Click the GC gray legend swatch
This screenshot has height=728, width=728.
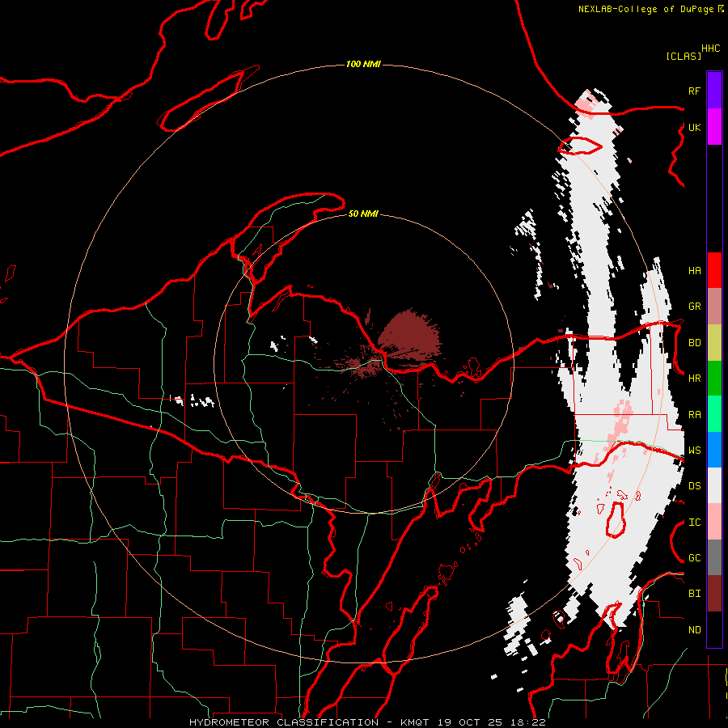coord(714,557)
